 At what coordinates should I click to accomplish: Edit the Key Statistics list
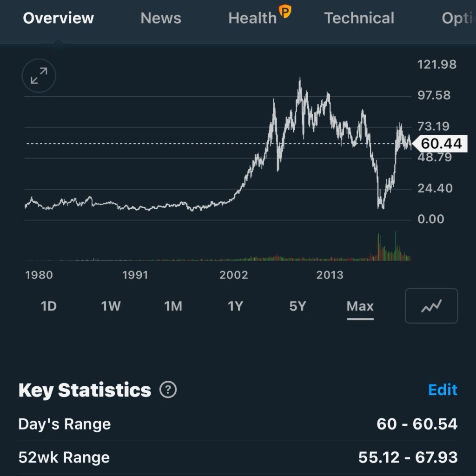click(x=443, y=390)
